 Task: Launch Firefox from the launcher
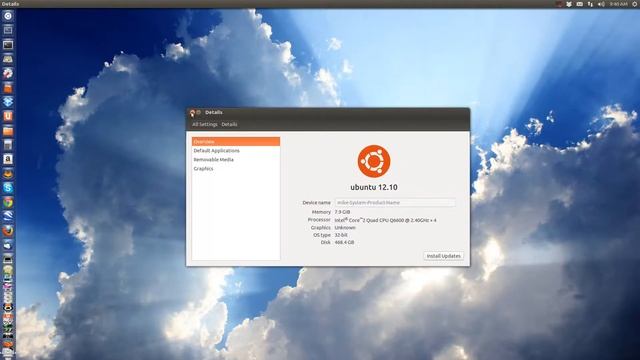pyautogui.click(x=8, y=231)
